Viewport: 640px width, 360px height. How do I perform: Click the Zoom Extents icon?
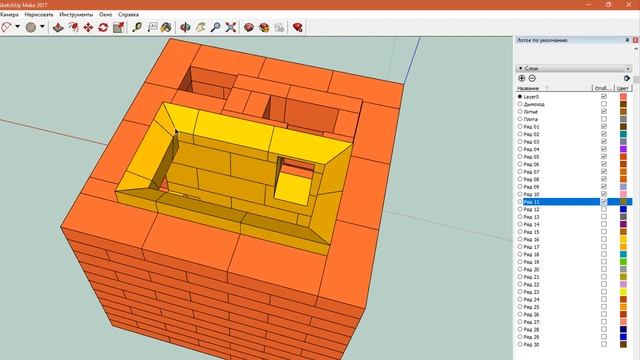coord(231,27)
